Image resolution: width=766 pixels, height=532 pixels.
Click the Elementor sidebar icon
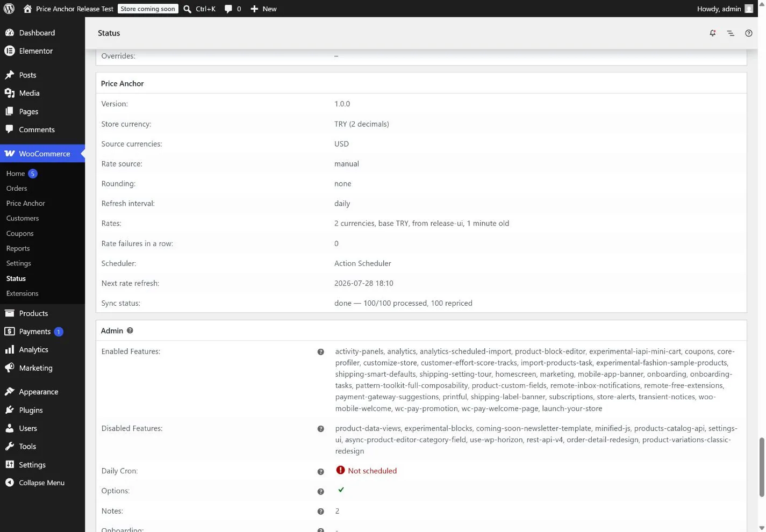pyautogui.click(x=9, y=51)
